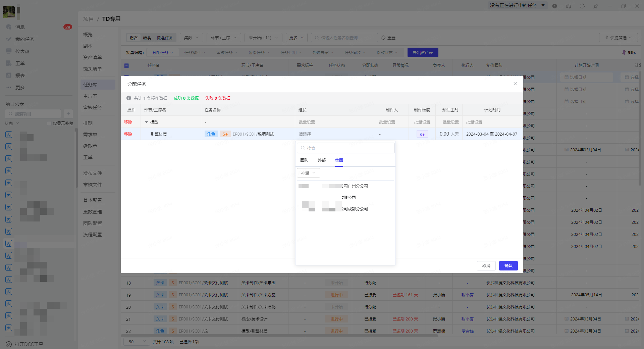
Task: Toggle the 仅显示外包 checkbox
Action: [49, 123]
